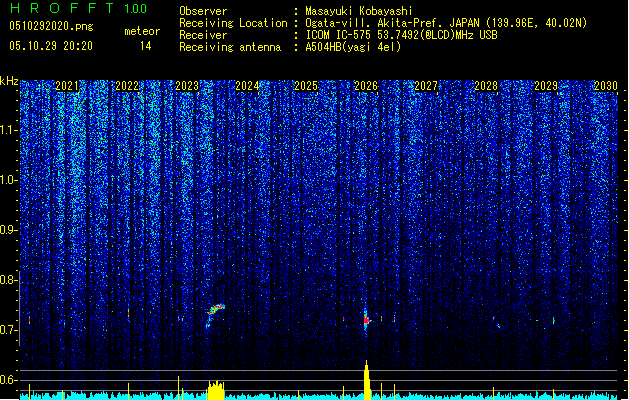Screen dimensions: 629x400
Task: Click the time marker 2023
Action: 187,86
